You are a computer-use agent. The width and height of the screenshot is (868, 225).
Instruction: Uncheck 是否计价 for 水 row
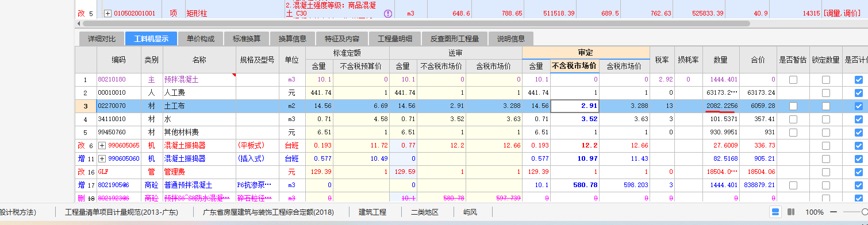pos(859,119)
